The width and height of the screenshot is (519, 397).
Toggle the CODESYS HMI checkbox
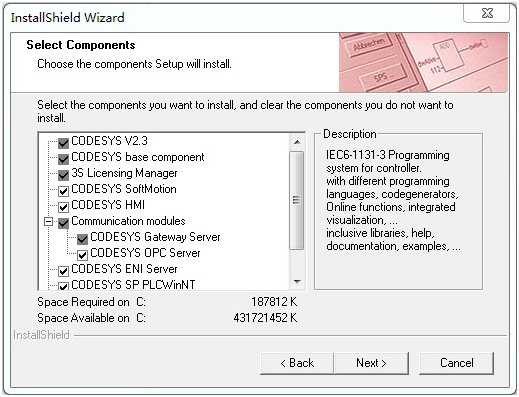click(x=63, y=207)
